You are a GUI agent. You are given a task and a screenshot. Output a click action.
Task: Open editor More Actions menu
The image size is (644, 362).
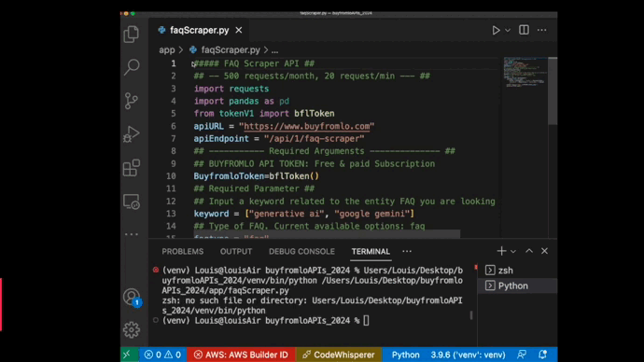[541, 30]
